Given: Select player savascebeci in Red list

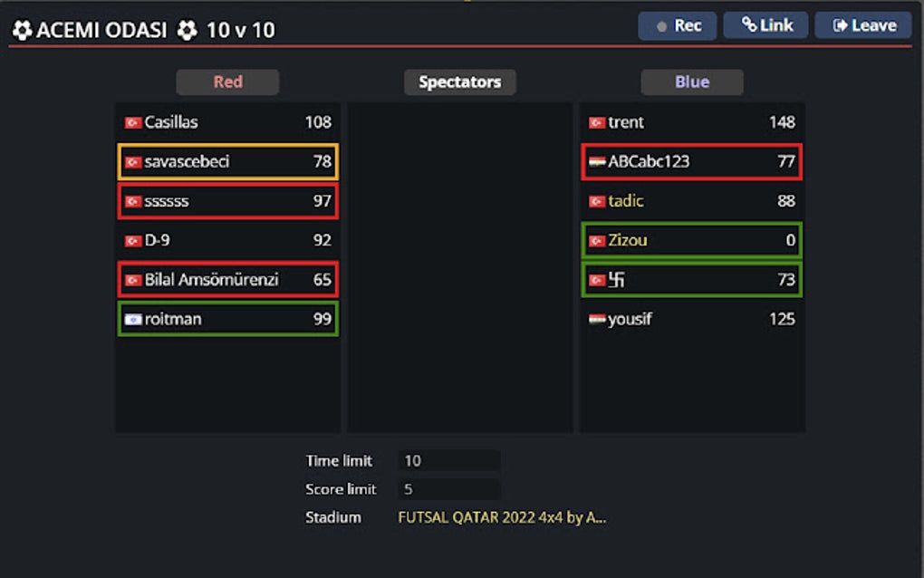Looking at the screenshot, I should (x=228, y=161).
